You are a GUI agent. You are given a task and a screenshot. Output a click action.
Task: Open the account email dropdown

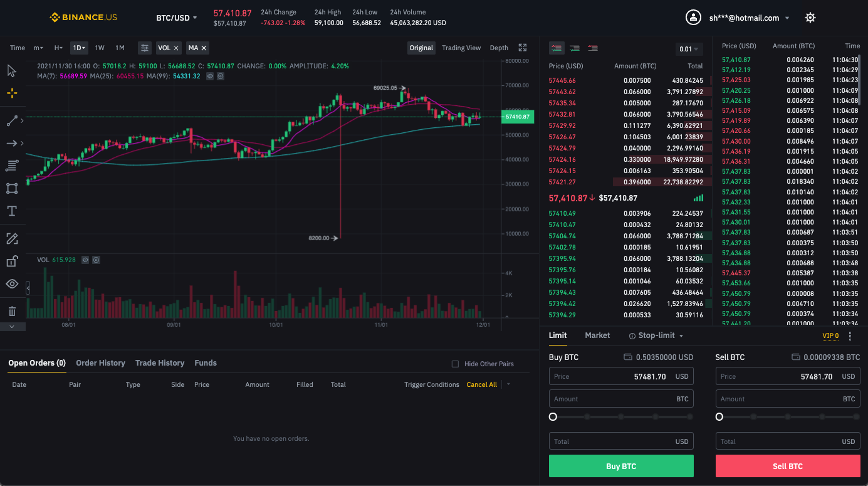coord(750,18)
